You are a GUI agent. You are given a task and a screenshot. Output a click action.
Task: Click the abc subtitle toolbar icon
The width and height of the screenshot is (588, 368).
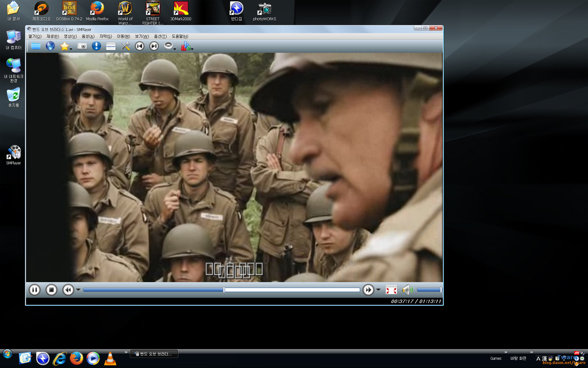pos(186,46)
